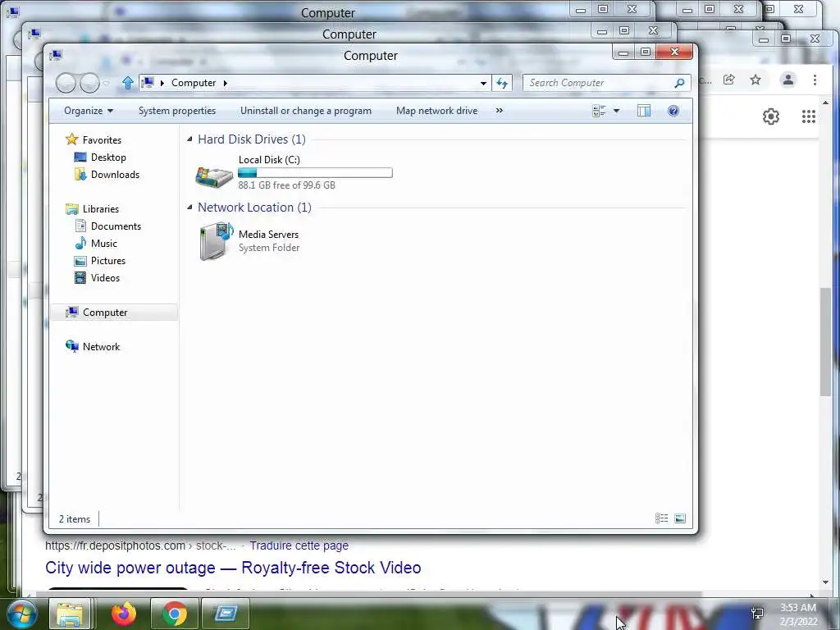Click the Chrome share page icon
The width and height of the screenshot is (840, 630).
[728, 80]
